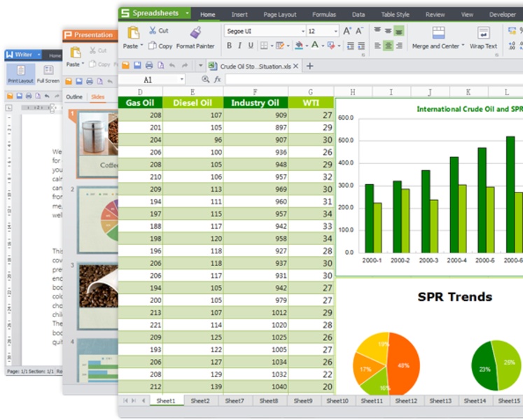
Task: Open the Paste dropdown arrow in Spreadsheets
Action: 141,45
